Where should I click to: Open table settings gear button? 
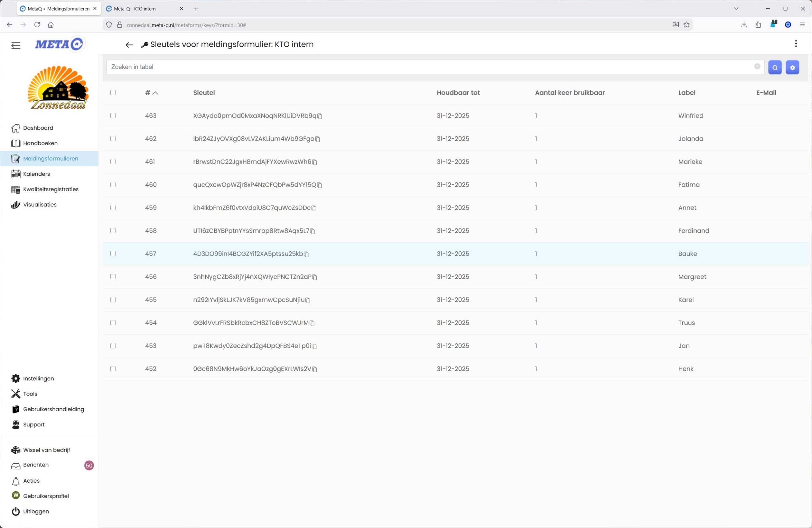pos(792,67)
